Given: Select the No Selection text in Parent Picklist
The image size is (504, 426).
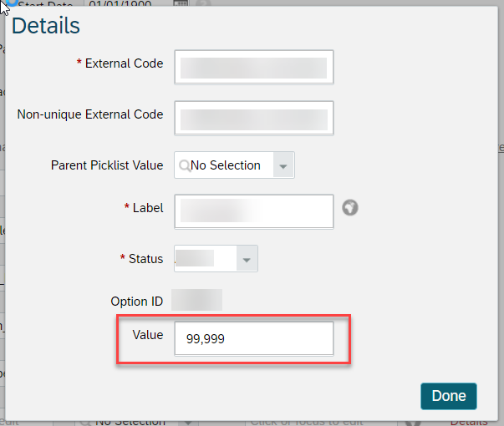Looking at the screenshot, I should 226,165.
